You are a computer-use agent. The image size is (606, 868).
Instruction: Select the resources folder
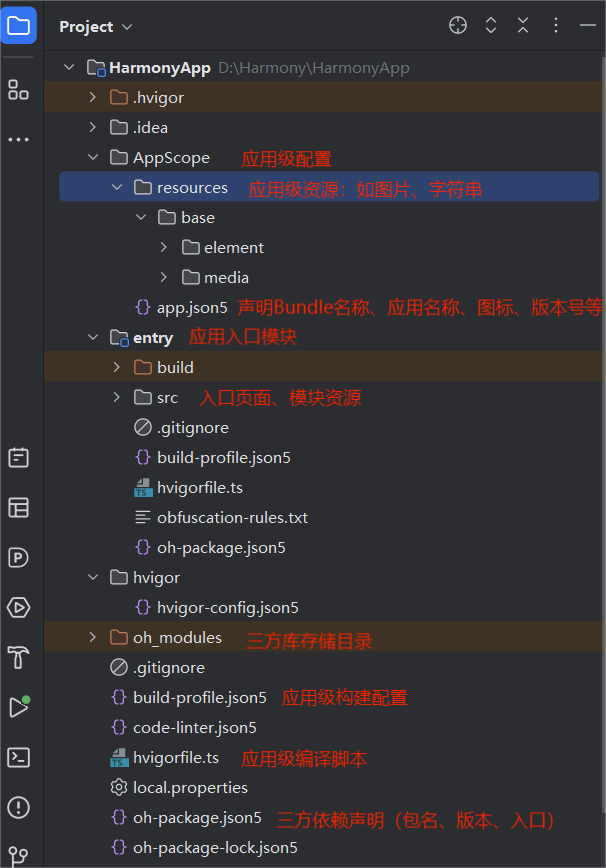[x=329, y=187]
